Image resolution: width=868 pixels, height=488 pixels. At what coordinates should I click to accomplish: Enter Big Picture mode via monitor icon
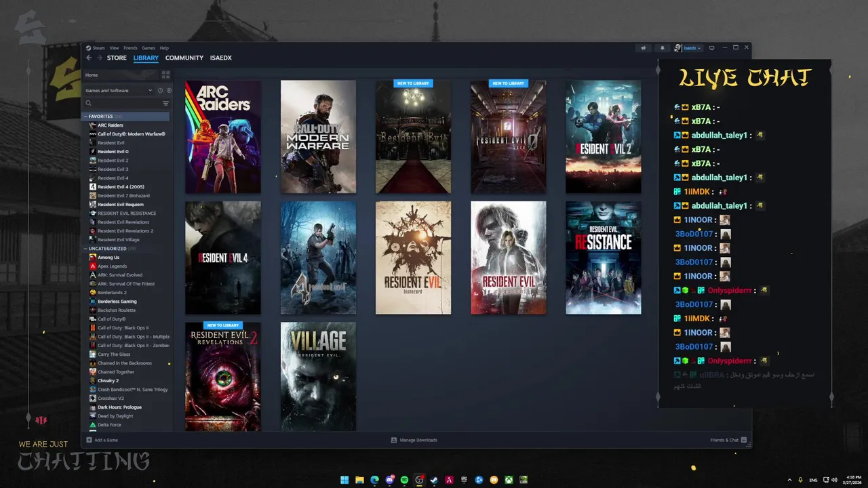711,48
